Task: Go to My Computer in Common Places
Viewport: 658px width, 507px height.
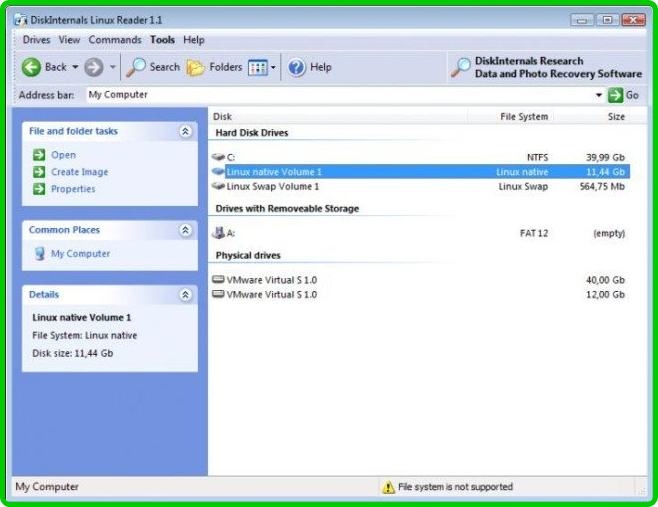Action: click(81, 254)
